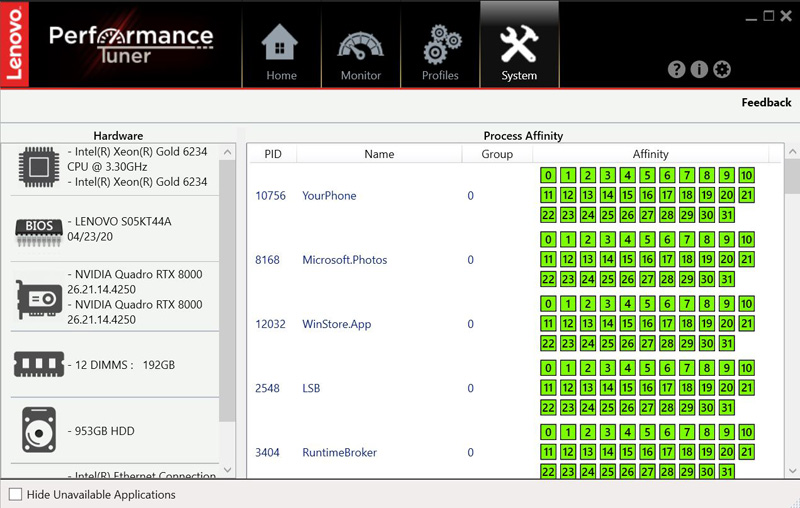Click the hard disk drive icon
The height and width of the screenshot is (508, 800).
coord(40,431)
